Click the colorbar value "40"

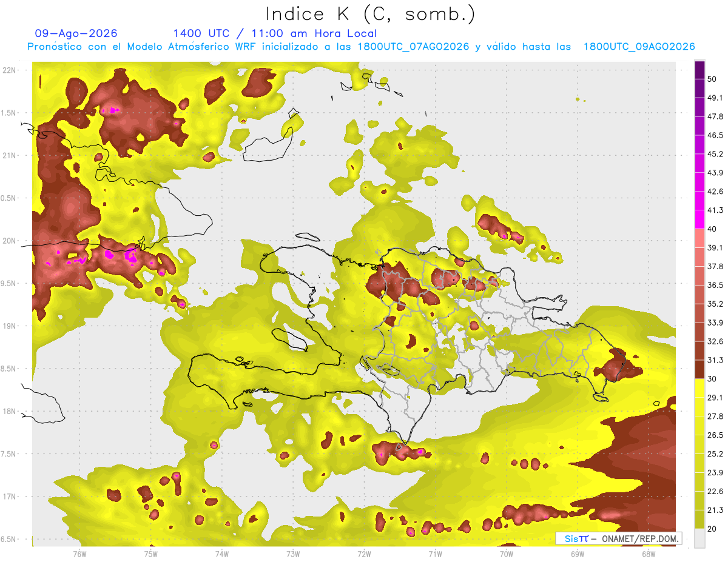712,229
